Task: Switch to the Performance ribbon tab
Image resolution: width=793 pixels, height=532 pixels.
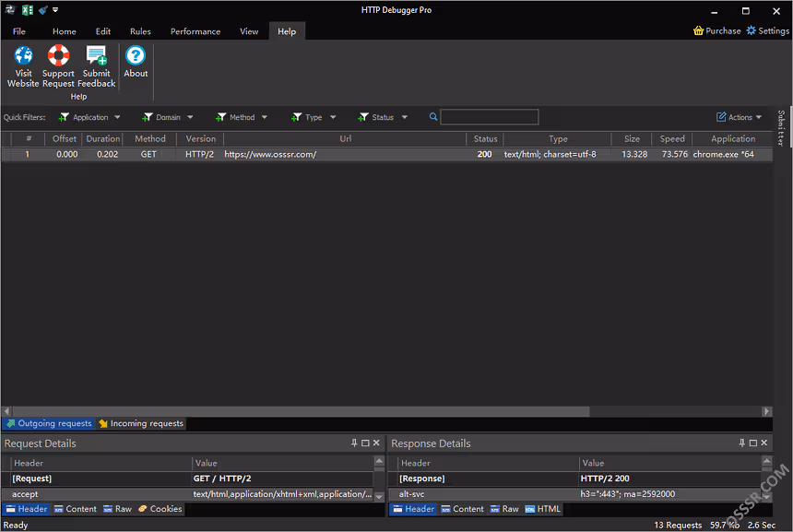Action: click(195, 31)
